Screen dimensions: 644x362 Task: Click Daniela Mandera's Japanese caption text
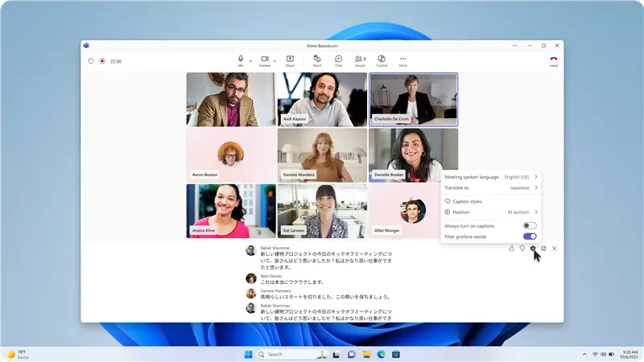tap(325, 297)
